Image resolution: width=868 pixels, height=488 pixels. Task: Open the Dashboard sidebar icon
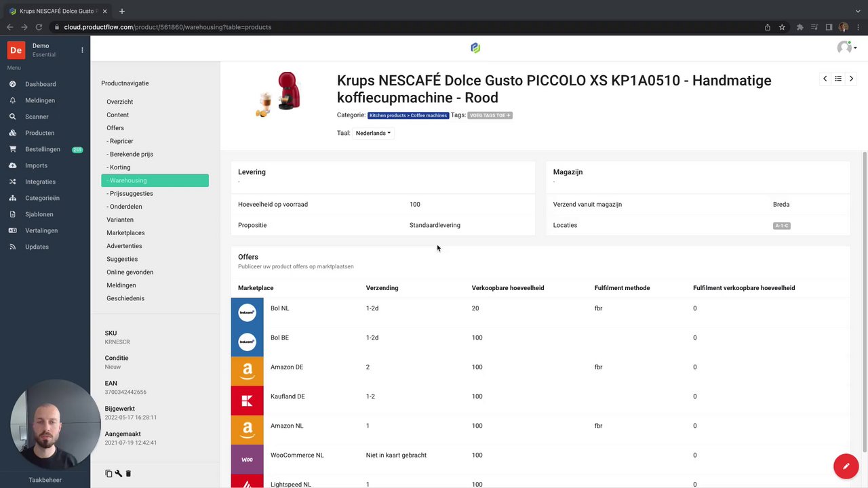pyautogui.click(x=12, y=84)
